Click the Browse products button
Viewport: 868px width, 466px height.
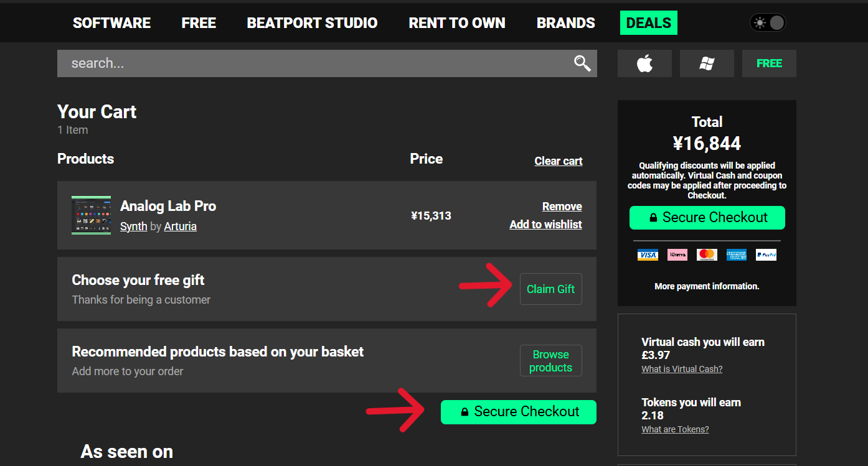coord(551,361)
